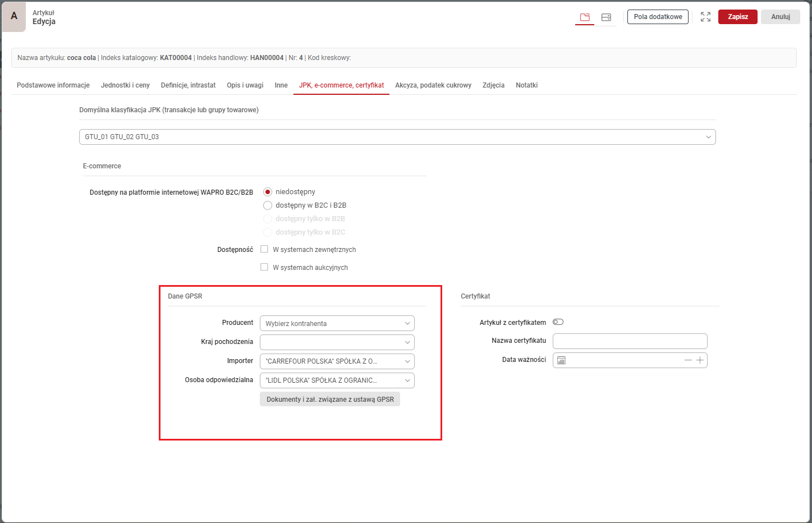This screenshot has height=523, width=812.
Task: Click the 'Nazwa certyfikatu' input field
Action: pos(630,341)
